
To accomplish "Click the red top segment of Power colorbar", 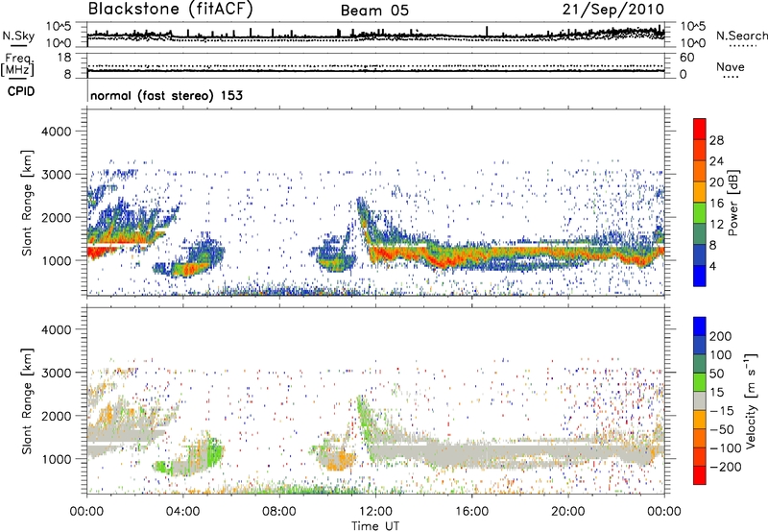I will [700, 129].
